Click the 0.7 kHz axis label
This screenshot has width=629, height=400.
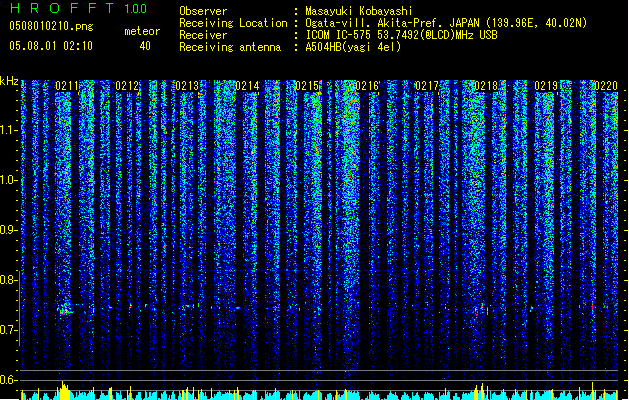9,330
